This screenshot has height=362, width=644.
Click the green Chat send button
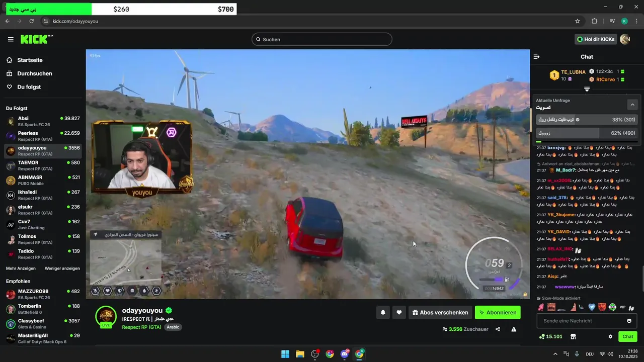[x=628, y=336]
